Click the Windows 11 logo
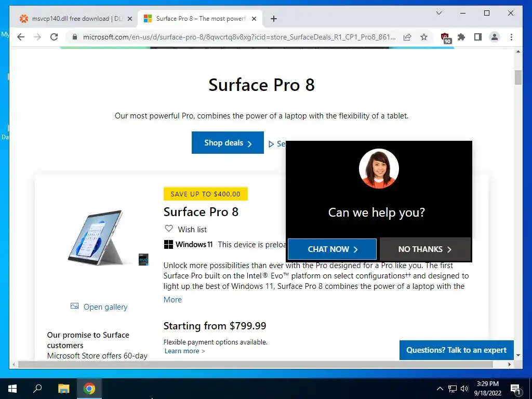The width and height of the screenshot is (532, 399). pos(188,244)
